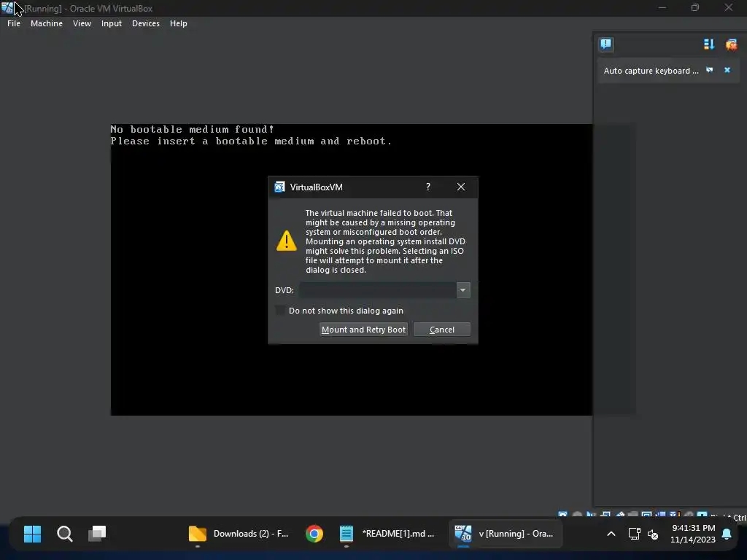747x560 pixels.
Task: Click the dialog help question mark
Action: 428,187
